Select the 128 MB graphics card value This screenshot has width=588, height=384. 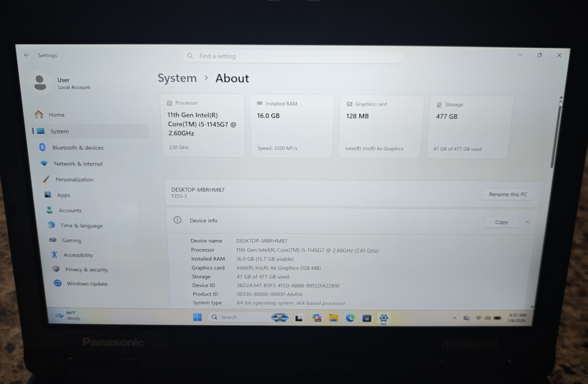pos(357,116)
